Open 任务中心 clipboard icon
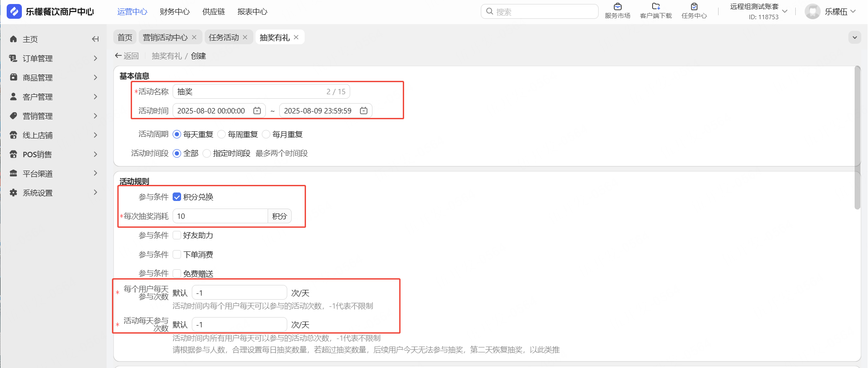868x368 pixels. click(694, 7)
